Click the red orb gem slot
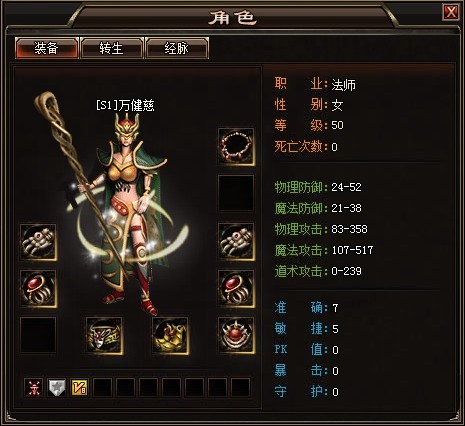This screenshot has width=465, height=426. 236,336
